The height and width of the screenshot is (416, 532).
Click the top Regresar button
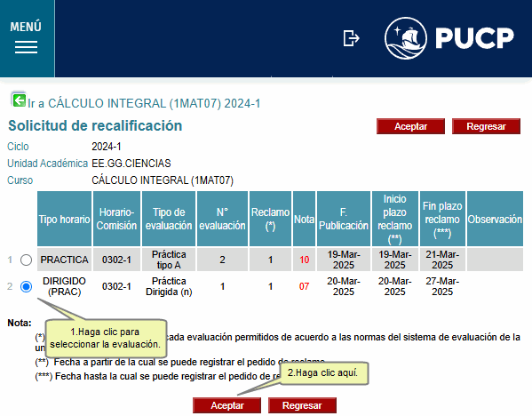coord(486,126)
